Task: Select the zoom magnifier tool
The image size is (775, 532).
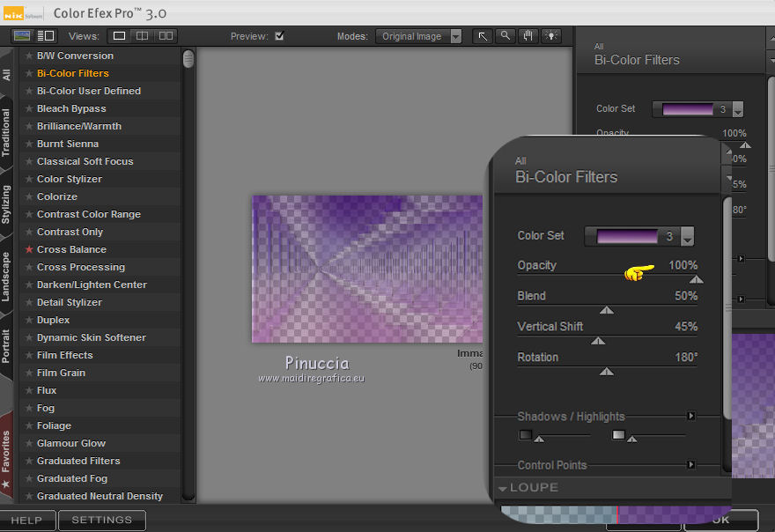Action: pyautogui.click(x=506, y=36)
